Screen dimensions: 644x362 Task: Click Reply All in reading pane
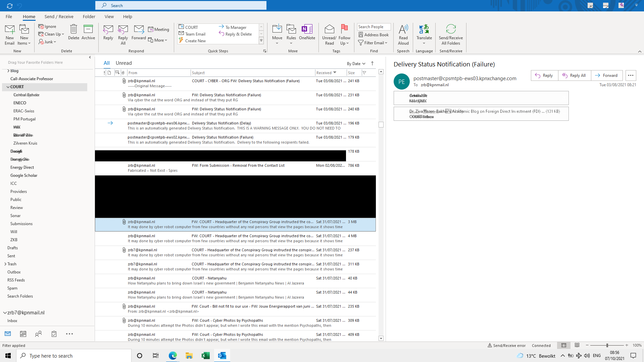click(574, 75)
